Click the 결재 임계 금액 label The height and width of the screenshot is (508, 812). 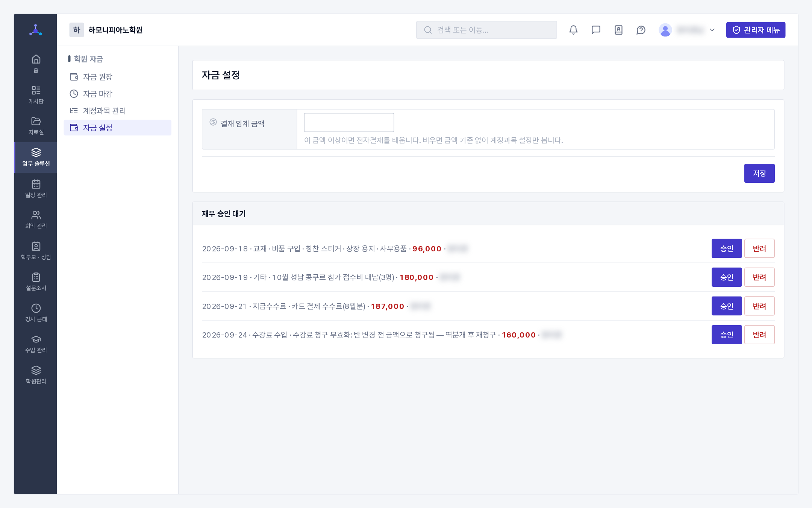pos(242,123)
